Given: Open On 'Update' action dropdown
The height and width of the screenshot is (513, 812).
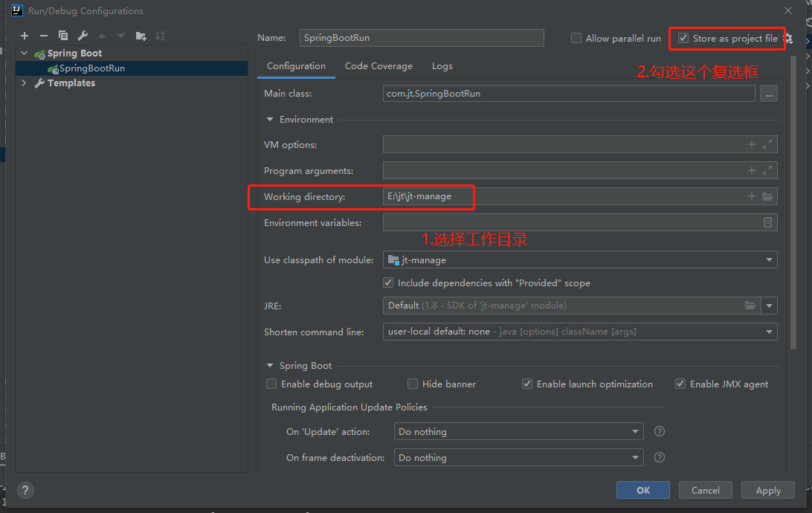Looking at the screenshot, I should (x=636, y=432).
